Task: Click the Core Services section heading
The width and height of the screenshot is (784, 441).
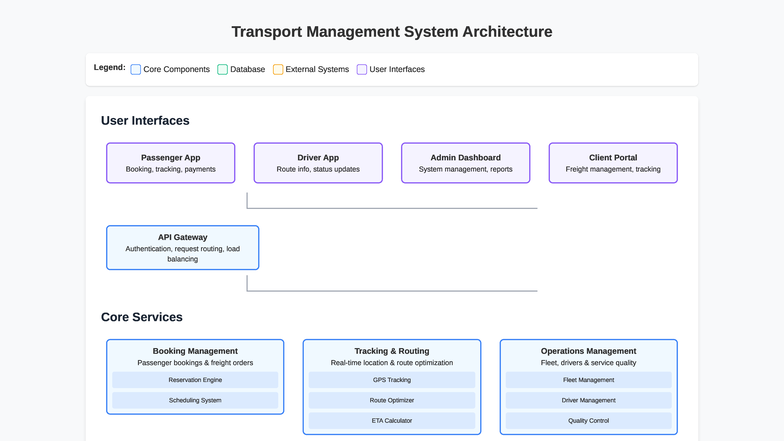Action: pos(142,317)
